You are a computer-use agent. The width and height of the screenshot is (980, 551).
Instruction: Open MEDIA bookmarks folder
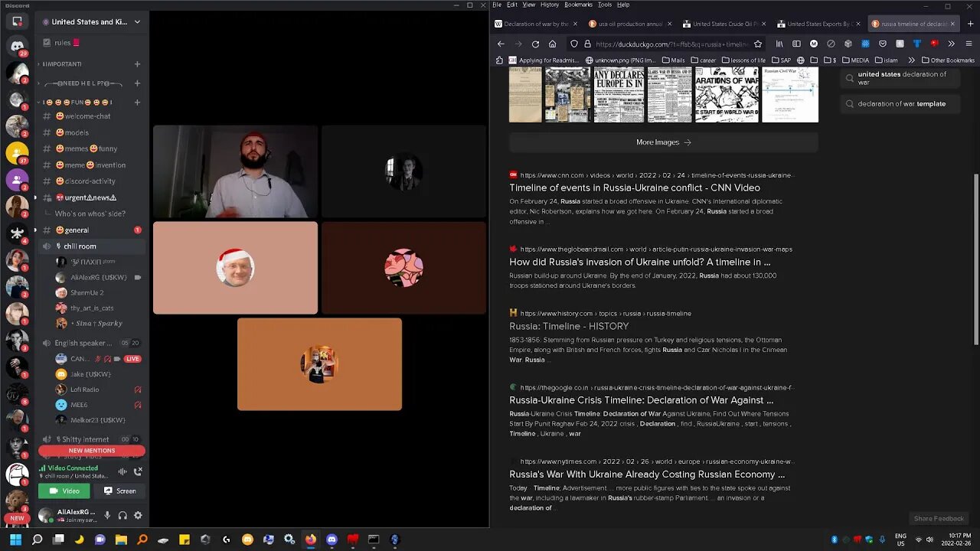854,60
